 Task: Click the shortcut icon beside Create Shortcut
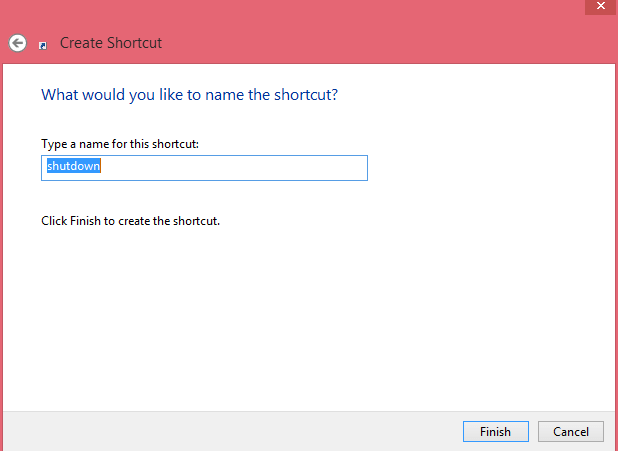click(x=43, y=46)
